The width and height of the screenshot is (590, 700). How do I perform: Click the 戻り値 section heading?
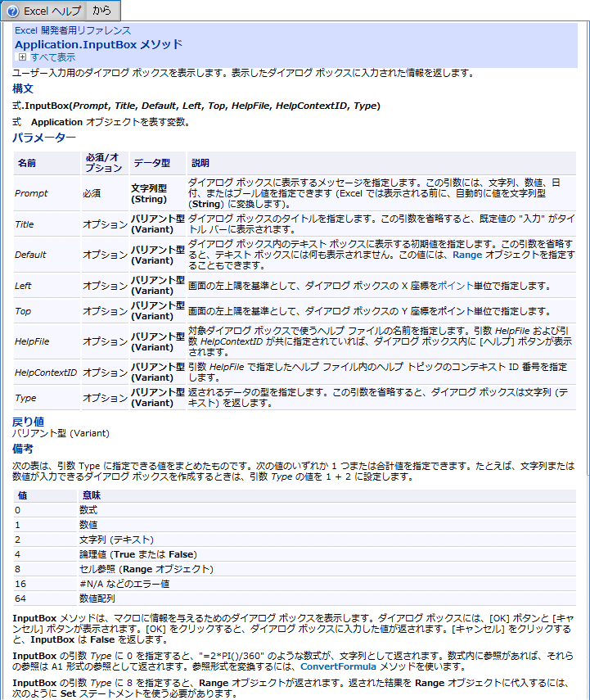click(28, 422)
